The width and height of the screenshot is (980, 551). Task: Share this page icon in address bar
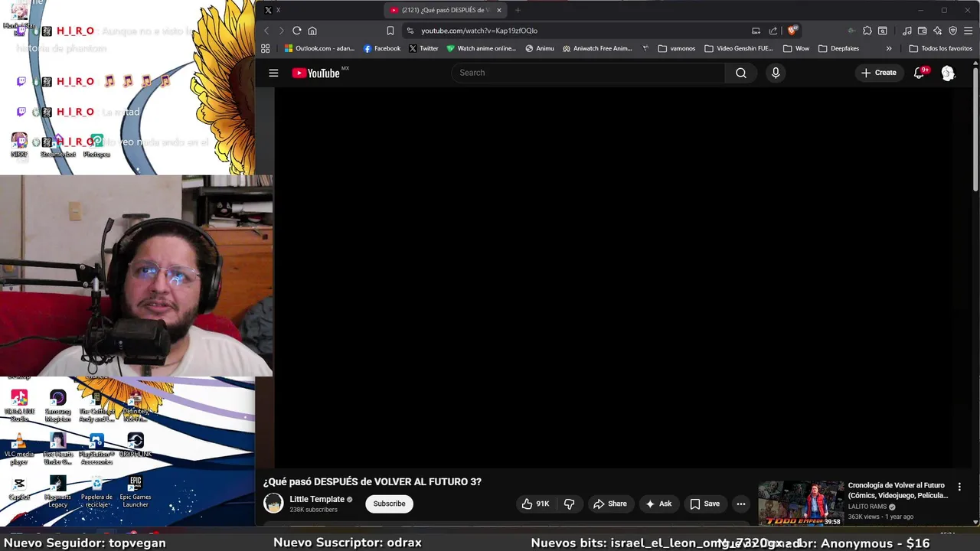[773, 31]
